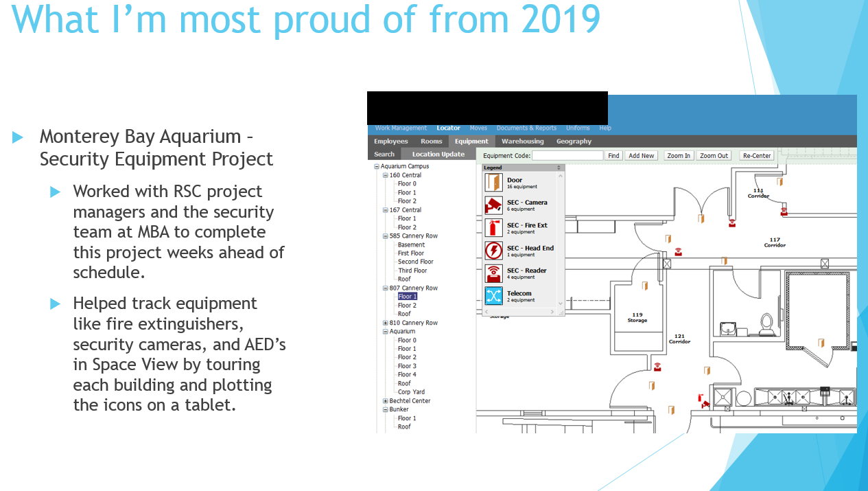Image resolution: width=868 pixels, height=491 pixels.
Task: Switch to the Rooms tab
Action: [x=432, y=141]
